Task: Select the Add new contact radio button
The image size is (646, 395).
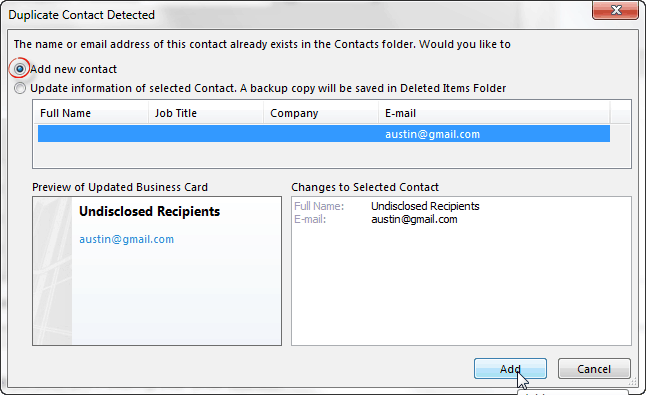Action: [x=19, y=69]
